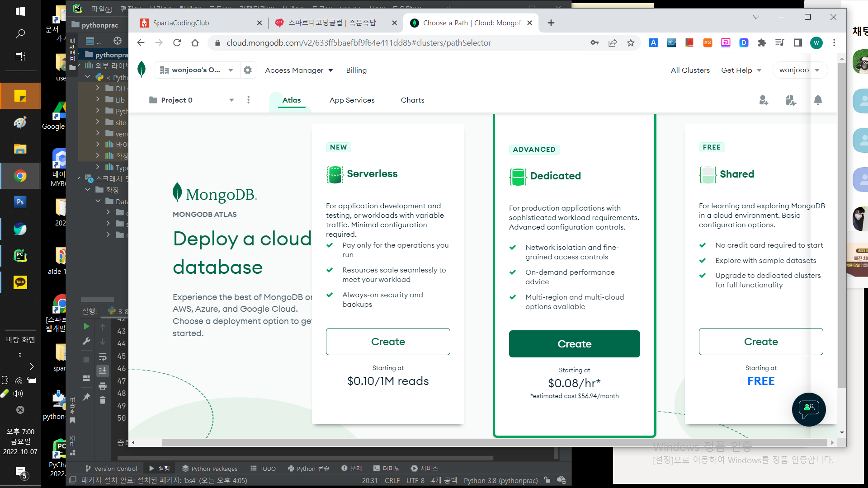Open the project activity feed icon
The height and width of the screenshot is (488, 868).
(791, 100)
